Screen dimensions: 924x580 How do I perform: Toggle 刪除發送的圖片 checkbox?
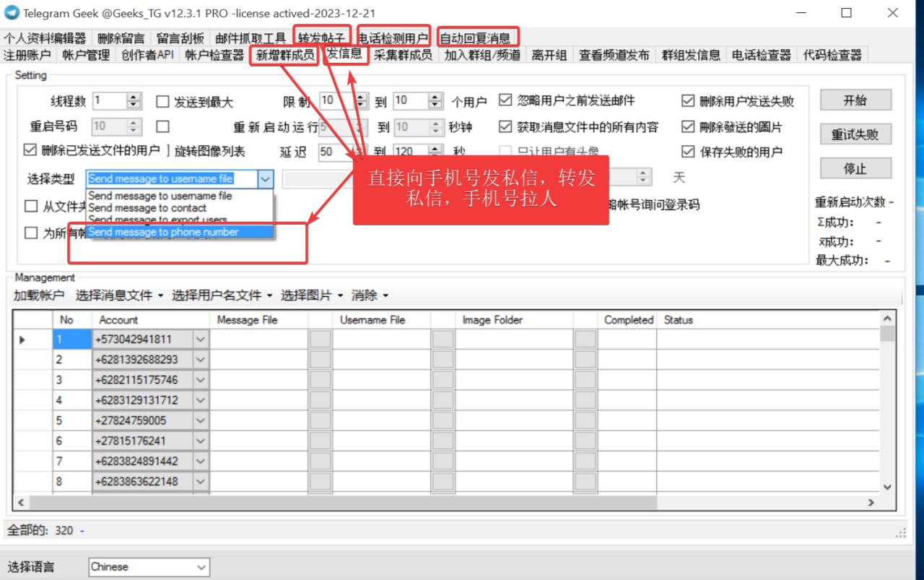[x=688, y=126]
